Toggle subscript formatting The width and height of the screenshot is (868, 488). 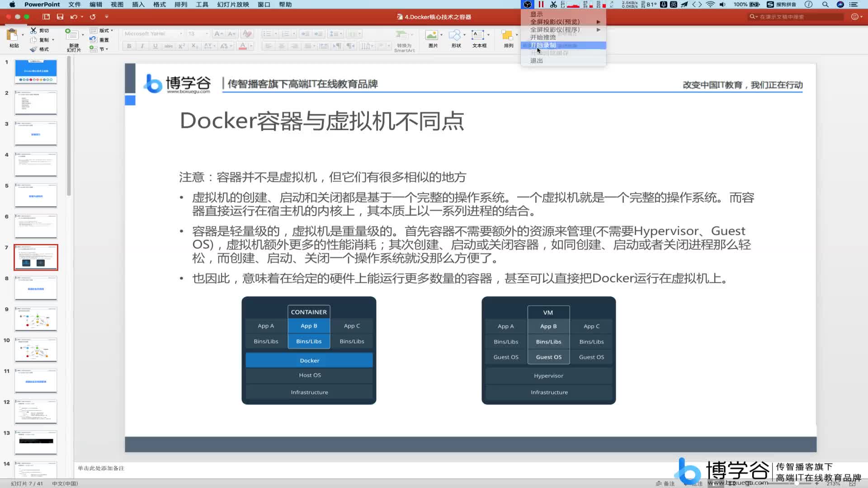point(194,46)
